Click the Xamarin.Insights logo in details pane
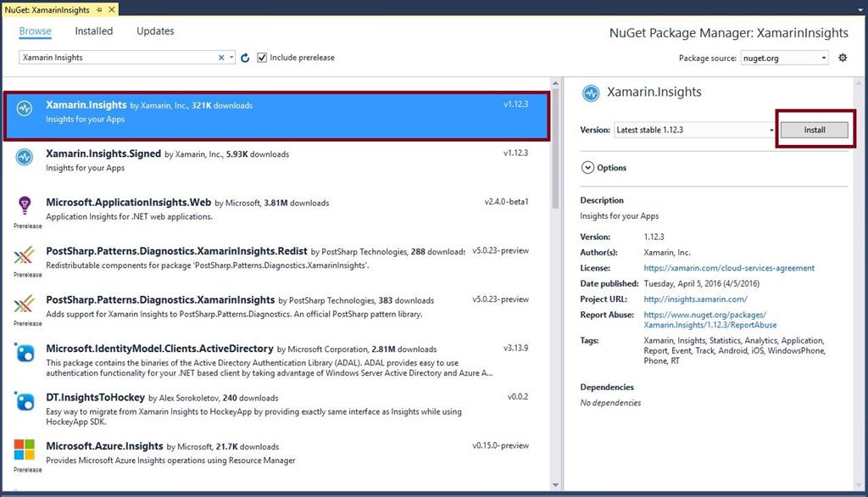 click(x=591, y=92)
